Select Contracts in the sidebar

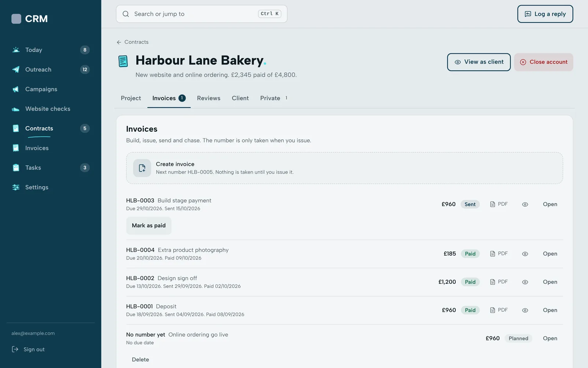(x=50, y=128)
